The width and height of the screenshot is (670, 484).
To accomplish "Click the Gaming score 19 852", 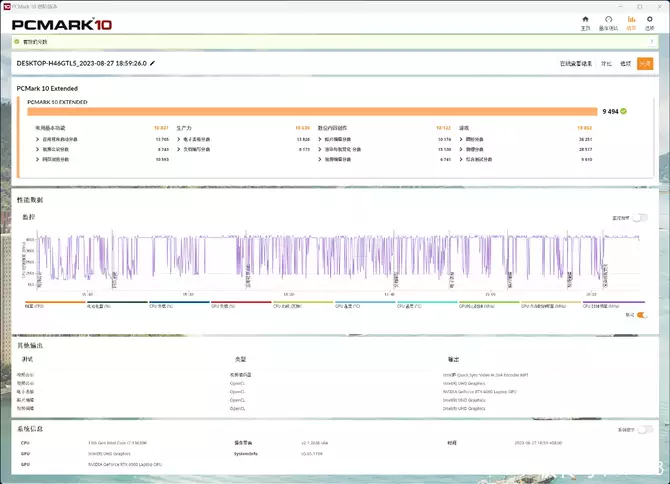I will point(585,128).
